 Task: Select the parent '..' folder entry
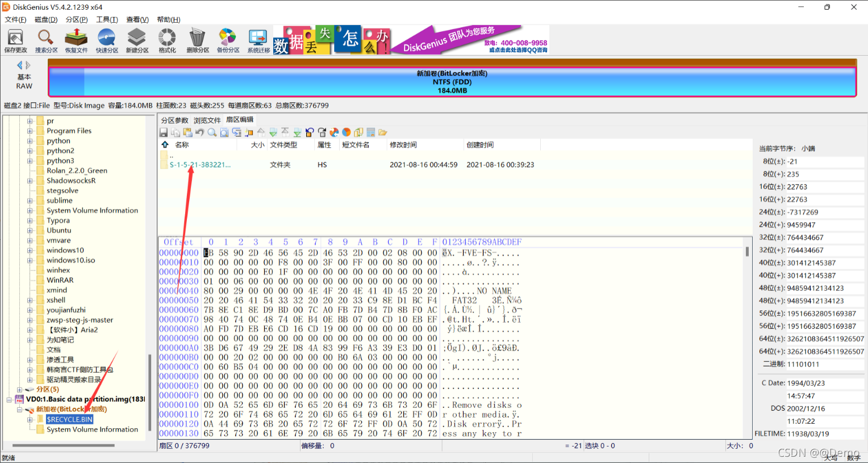coord(172,155)
